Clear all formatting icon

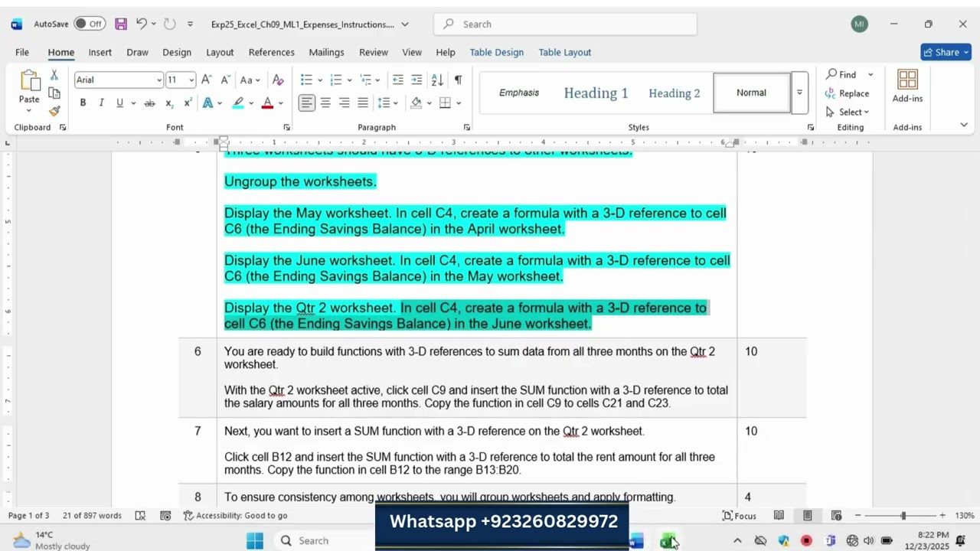coord(278,80)
